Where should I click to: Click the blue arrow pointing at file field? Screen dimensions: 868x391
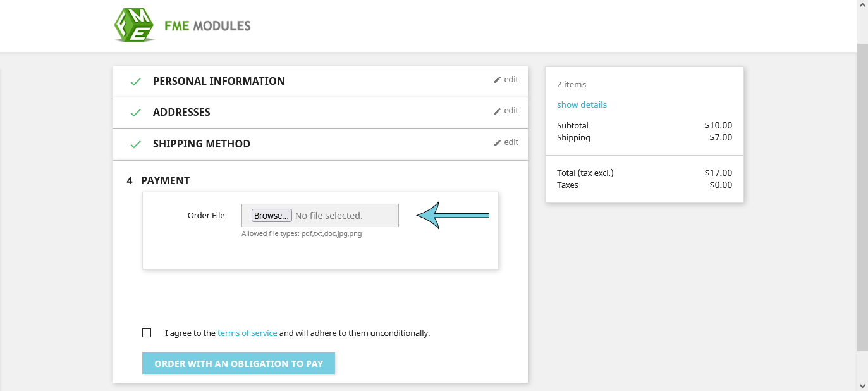[x=453, y=216]
